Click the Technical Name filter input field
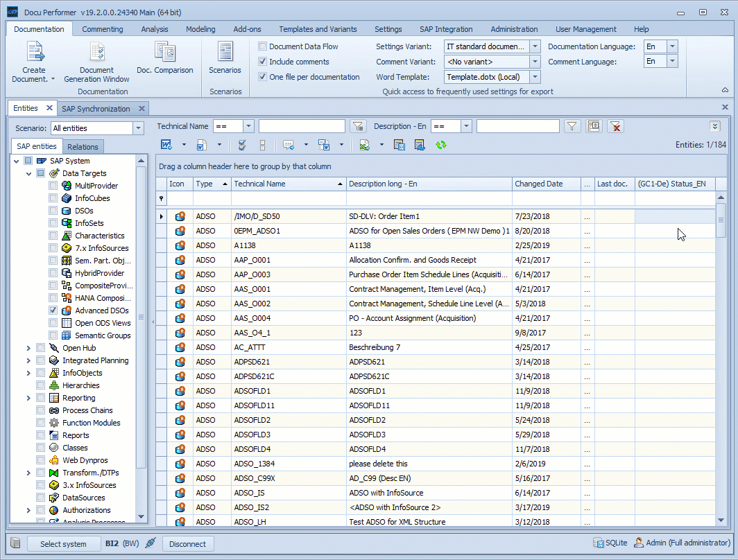This screenshot has height=560, width=738. click(x=302, y=126)
